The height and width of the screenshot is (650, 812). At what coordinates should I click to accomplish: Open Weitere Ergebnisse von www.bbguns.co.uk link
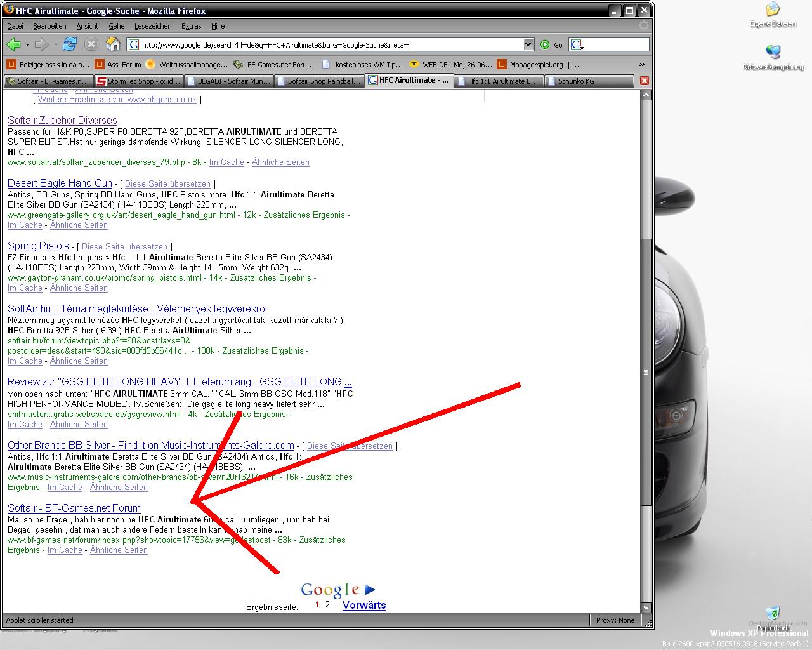(x=117, y=100)
